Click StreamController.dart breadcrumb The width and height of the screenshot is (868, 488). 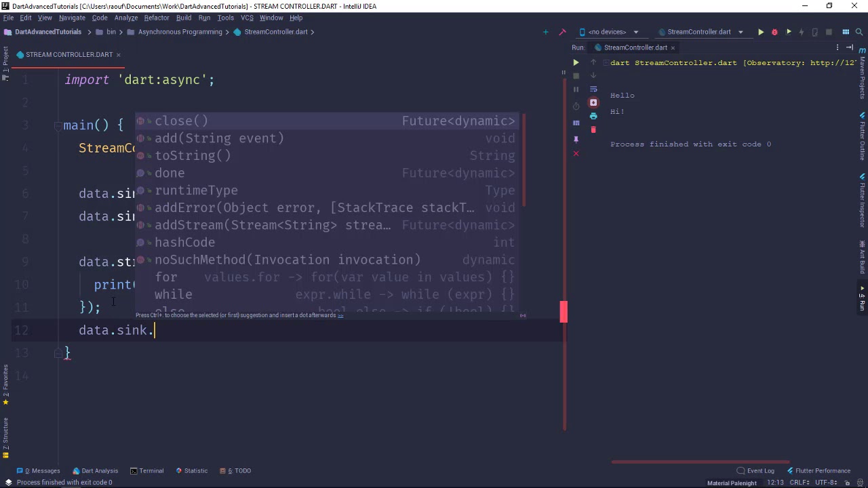[x=271, y=32]
